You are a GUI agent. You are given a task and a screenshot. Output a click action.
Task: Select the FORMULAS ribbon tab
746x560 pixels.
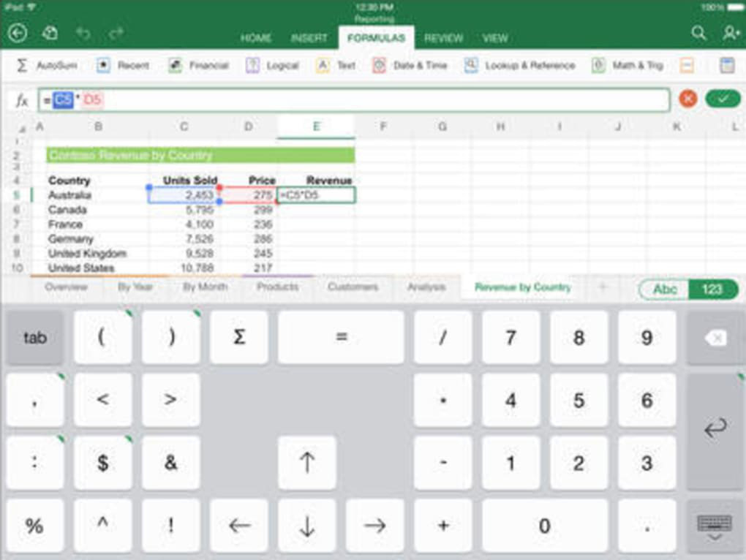(x=377, y=37)
